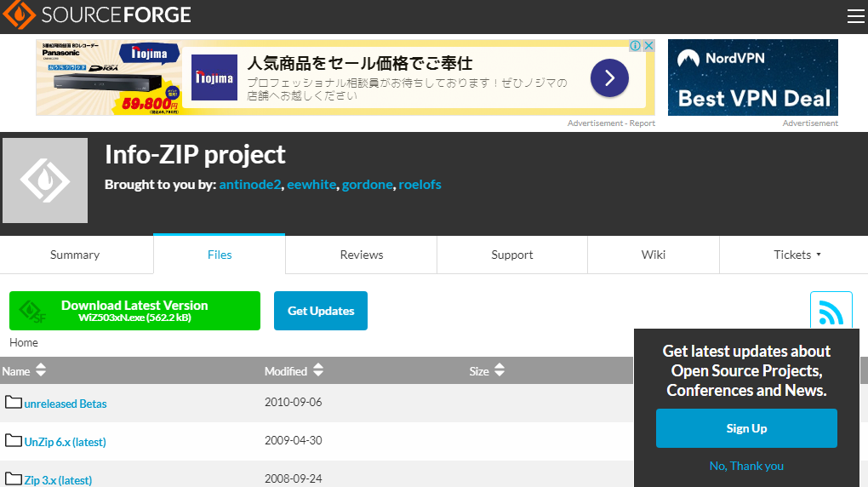The image size is (868, 487).
Task: Open the ad info icon
Action: click(x=636, y=45)
